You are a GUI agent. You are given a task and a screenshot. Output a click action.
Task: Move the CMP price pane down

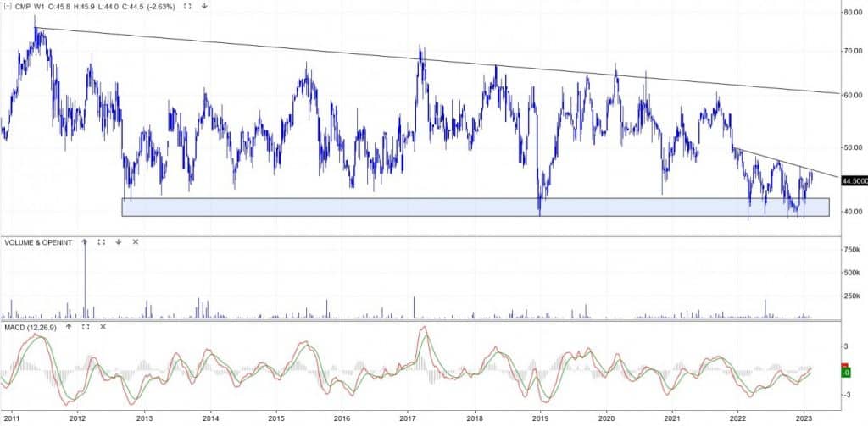click(204, 6)
